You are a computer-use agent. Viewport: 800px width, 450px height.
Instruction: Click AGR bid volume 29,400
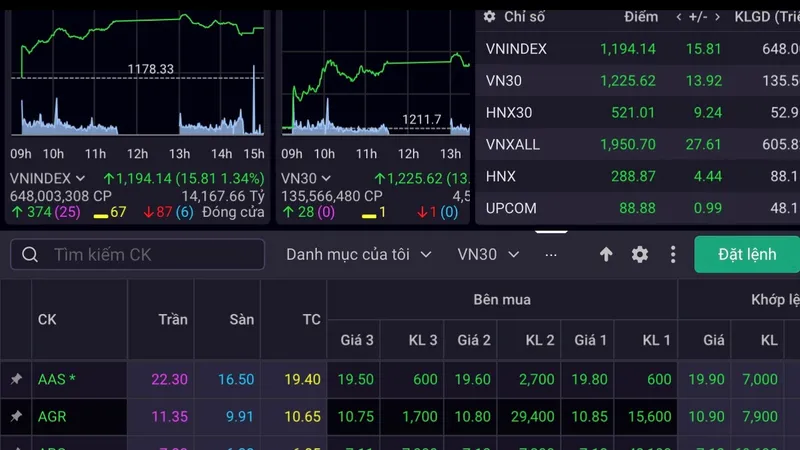[532, 416]
